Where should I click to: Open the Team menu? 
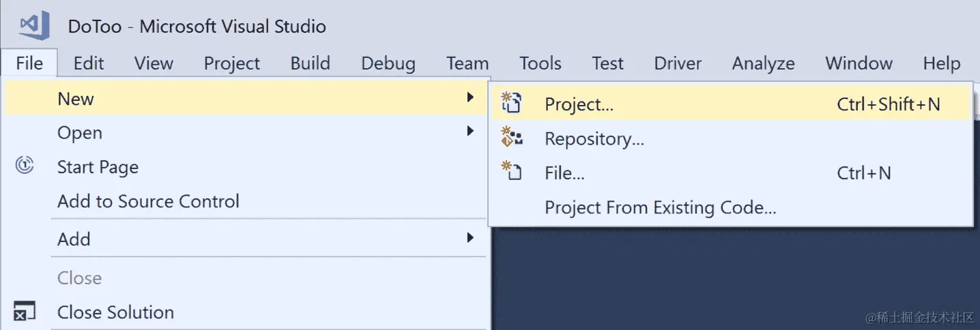(467, 63)
